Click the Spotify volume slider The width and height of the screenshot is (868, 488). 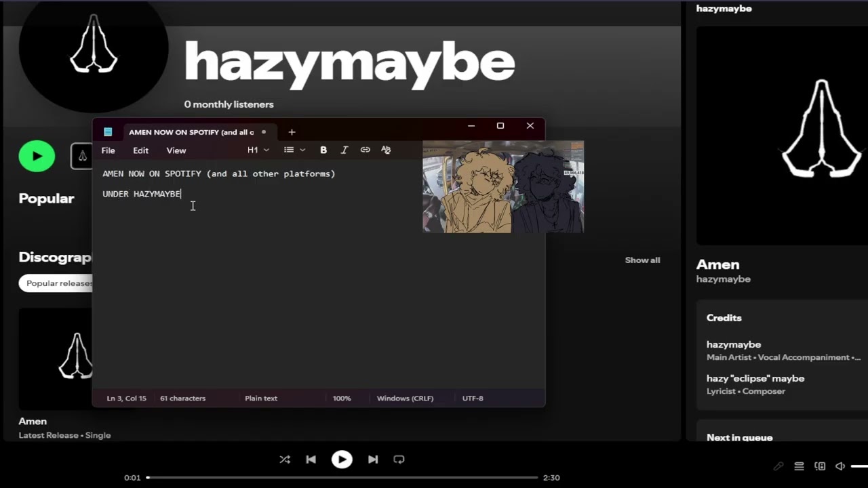860,466
